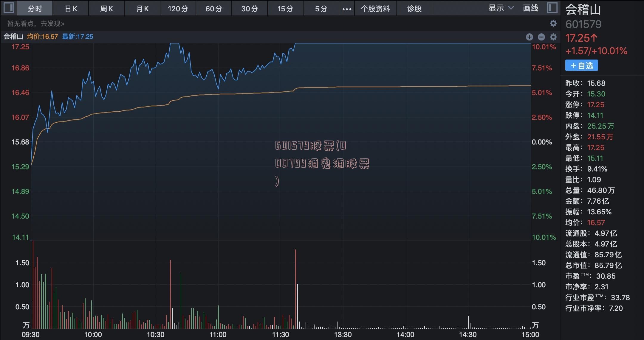Open chart settings gear beside zoom icons

(x=553, y=37)
